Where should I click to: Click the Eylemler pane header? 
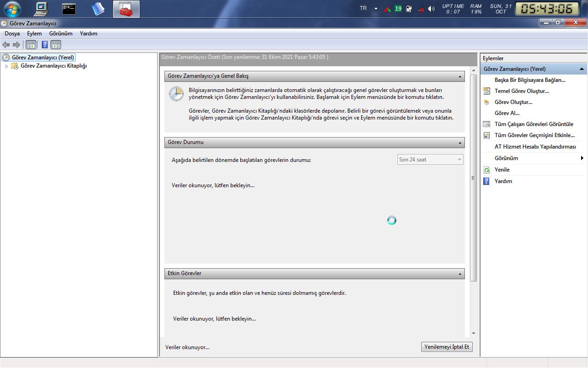tap(533, 58)
